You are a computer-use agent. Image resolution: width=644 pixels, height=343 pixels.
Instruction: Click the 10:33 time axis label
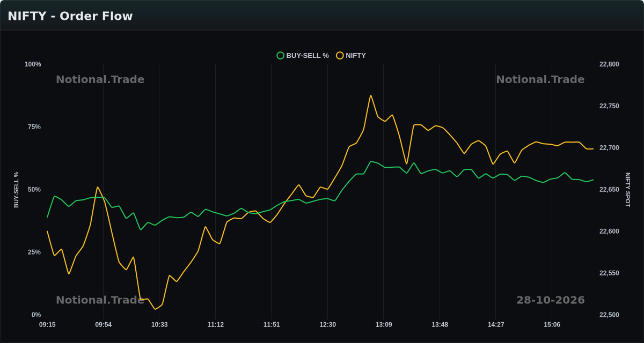(x=159, y=325)
